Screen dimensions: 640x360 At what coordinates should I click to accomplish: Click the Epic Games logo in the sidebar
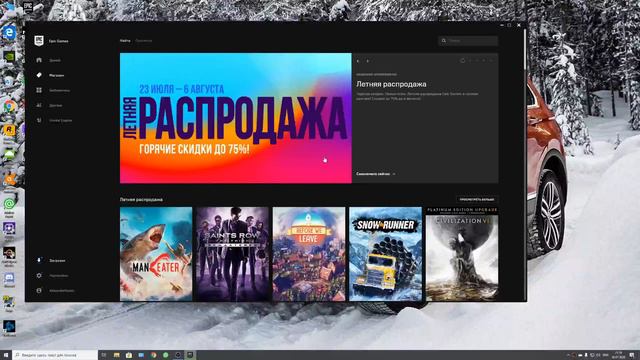click(39, 41)
